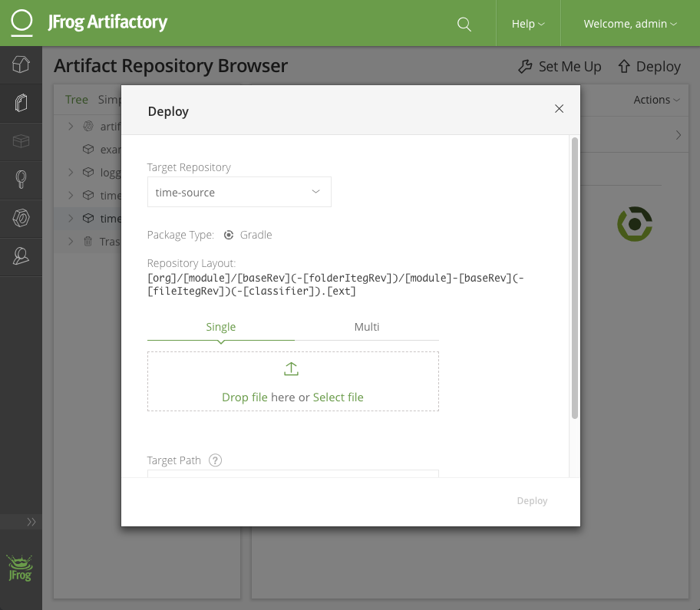Click the Repository Layout pattern text
This screenshot has width=700, height=610.
click(x=335, y=285)
